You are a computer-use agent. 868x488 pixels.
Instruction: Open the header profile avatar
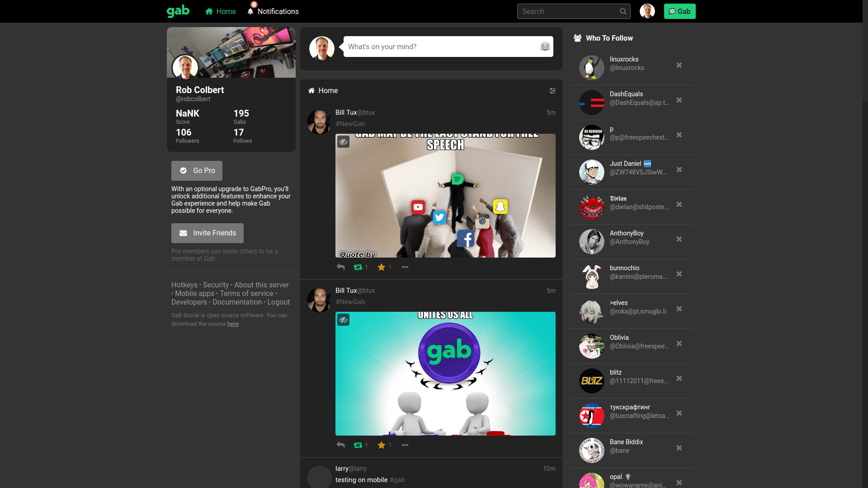[647, 11]
